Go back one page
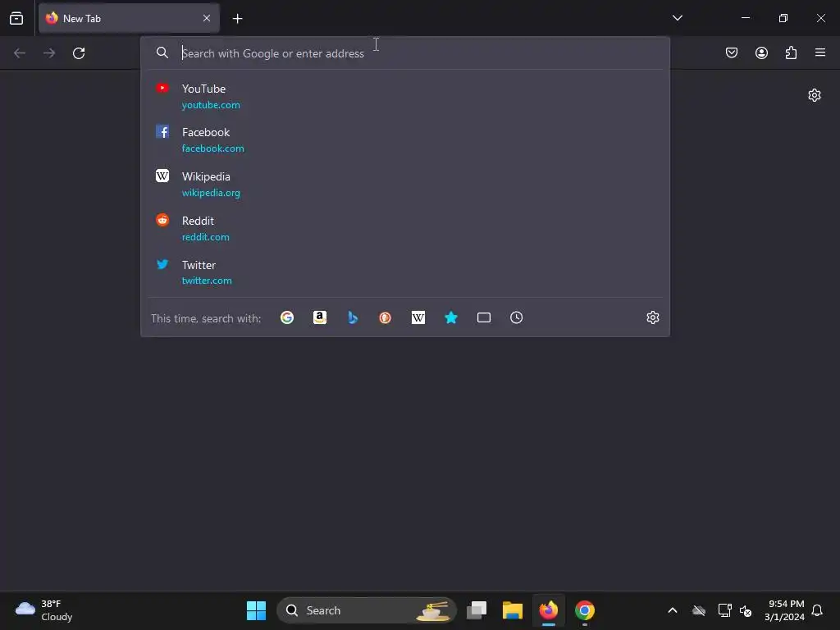Image resolution: width=840 pixels, height=630 pixels. 20,53
